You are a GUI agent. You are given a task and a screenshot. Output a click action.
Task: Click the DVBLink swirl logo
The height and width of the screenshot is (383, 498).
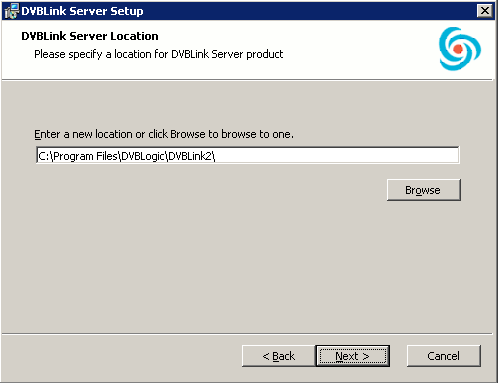coord(460,49)
